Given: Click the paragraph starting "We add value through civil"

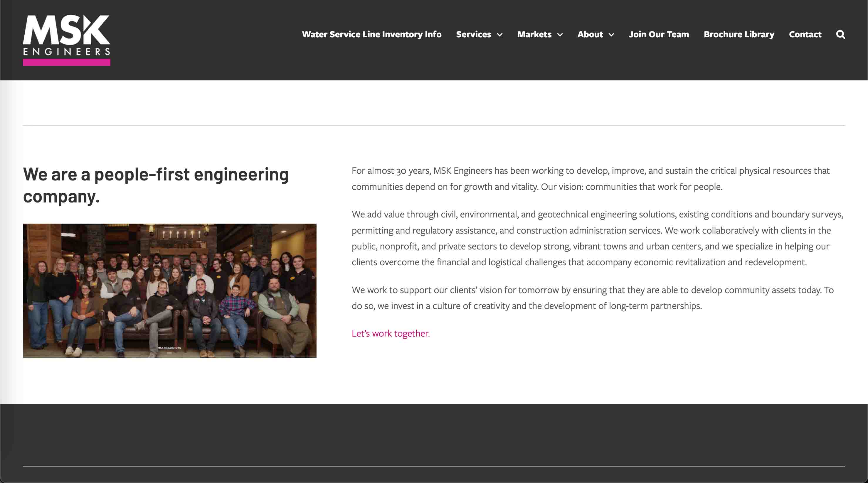Looking at the screenshot, I should (598, 238).
